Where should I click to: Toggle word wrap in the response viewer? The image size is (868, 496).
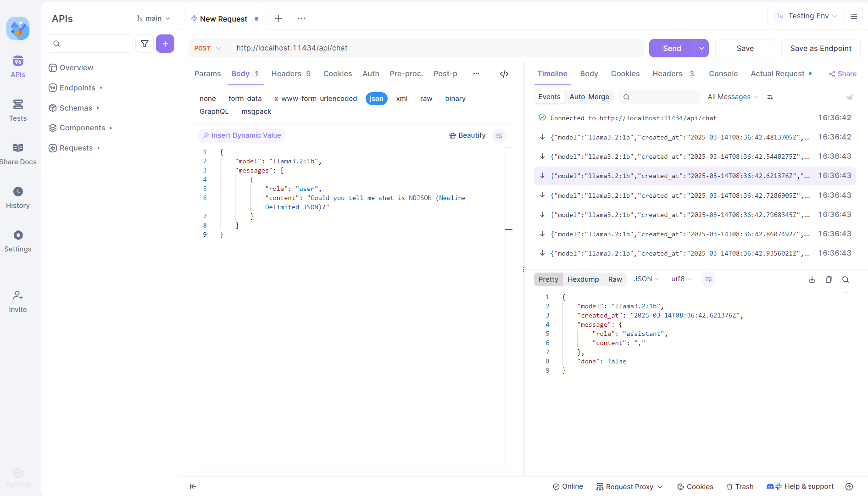point(708,279)
